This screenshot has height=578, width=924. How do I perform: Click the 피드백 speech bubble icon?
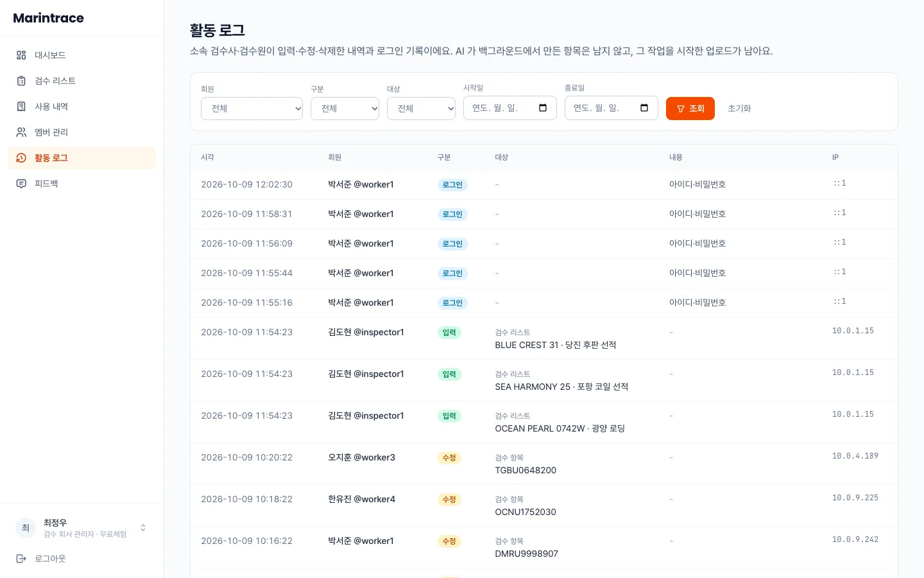[x=21, y=184]
